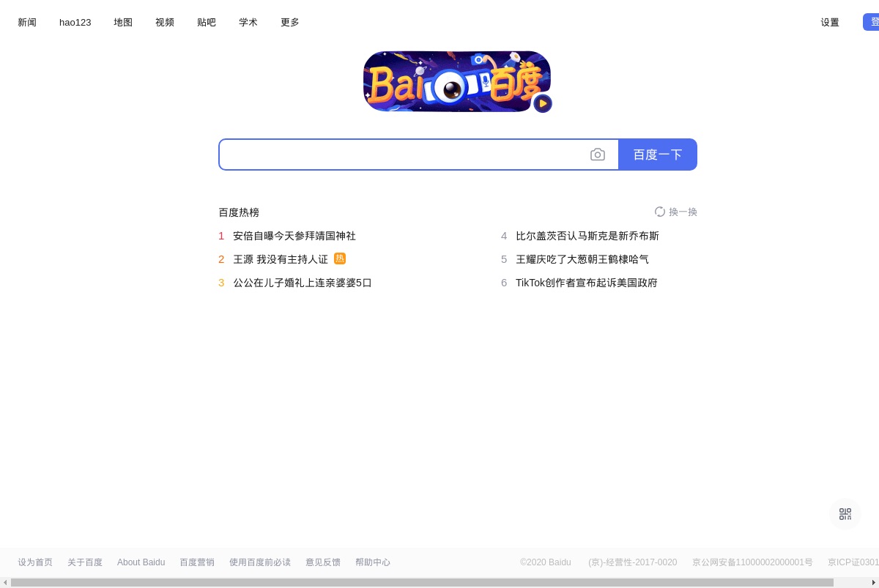879x588 pixels.
Task: Open 新闻 in top navigation
Action: click(27, 22)
